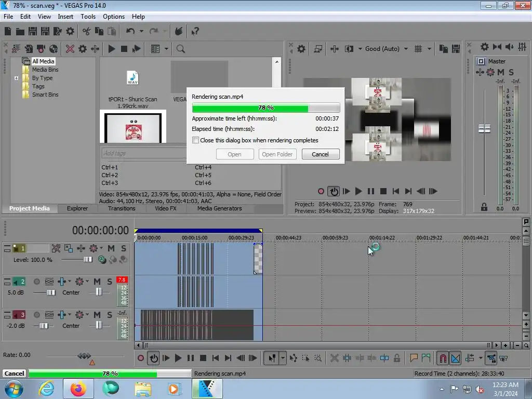
Task: Adjust track 1 Level slider
Action: (x=88, y=260)
